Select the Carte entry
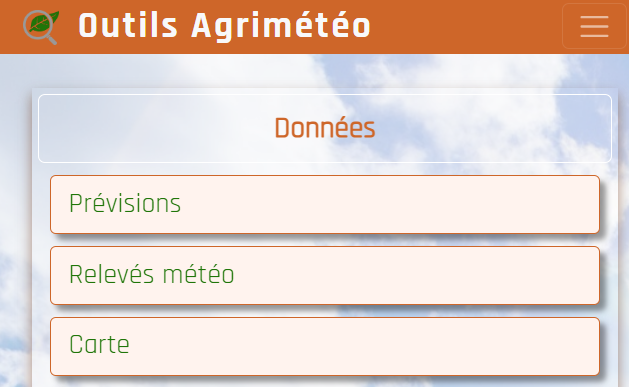This screenshot has height=387, width=629. [325, 346]
